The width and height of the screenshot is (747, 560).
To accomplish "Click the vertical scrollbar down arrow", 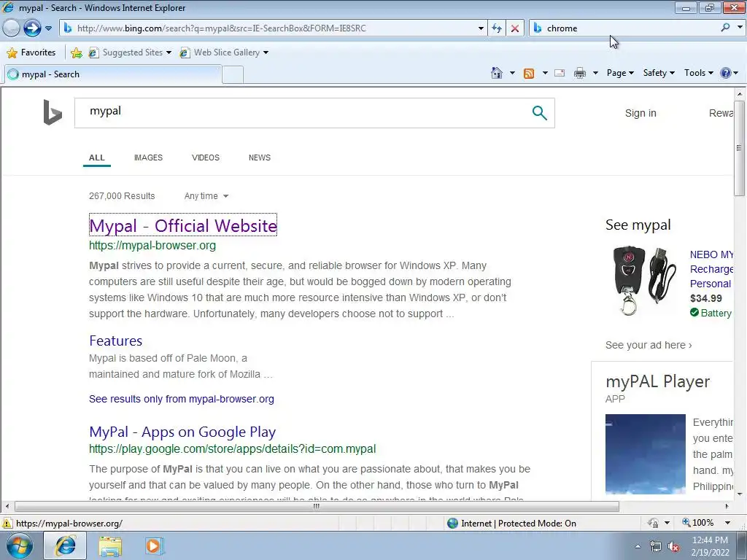I will point(739,494).
